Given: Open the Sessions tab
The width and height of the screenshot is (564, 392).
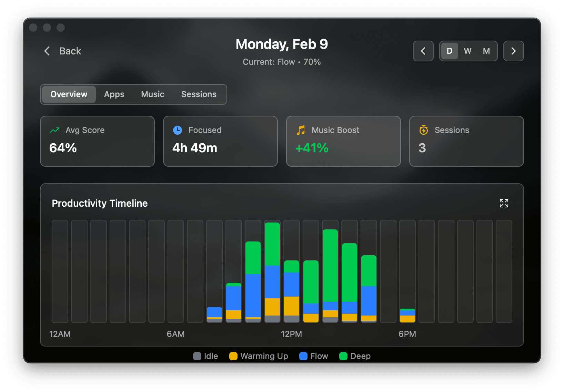Looking at the screenshot, I should [199, 94].
